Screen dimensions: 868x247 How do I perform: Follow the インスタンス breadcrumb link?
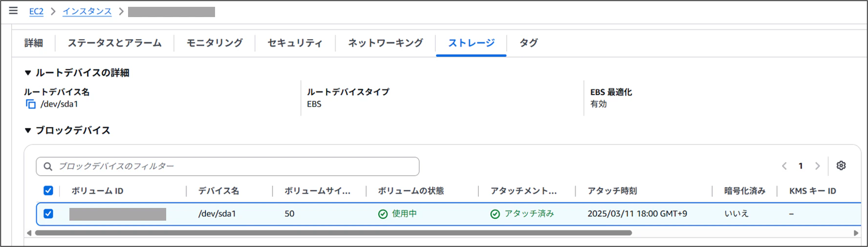coord(87,11)
